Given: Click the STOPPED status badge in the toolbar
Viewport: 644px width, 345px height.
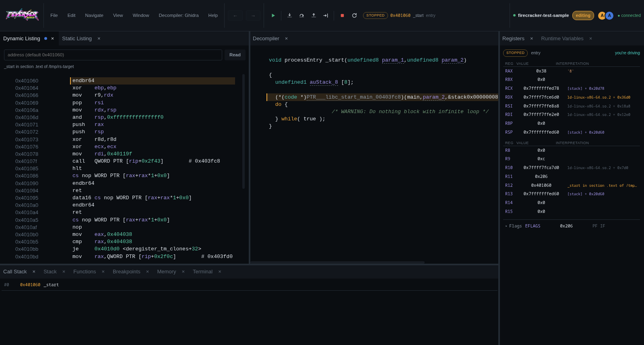Looking at the screenshot, I should (x=376, y=15).
